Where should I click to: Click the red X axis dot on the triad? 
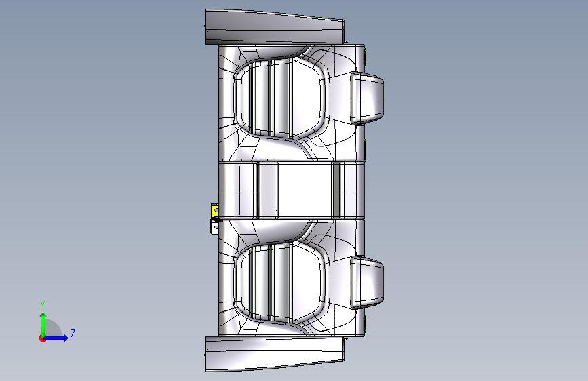point(42,338)
